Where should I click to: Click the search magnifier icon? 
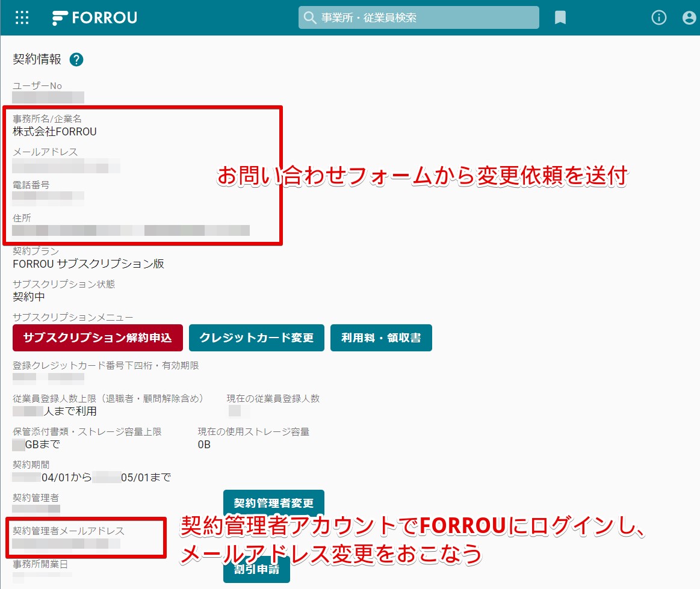[x=309, y=18]
